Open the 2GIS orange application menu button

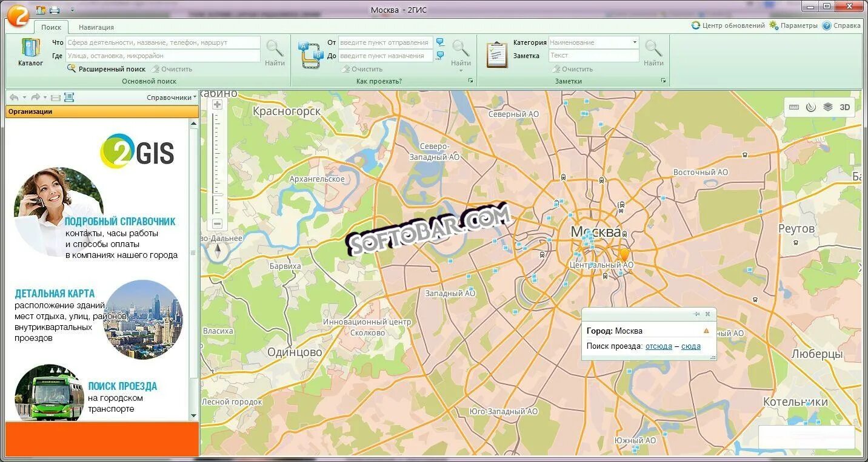pos(18,15)
